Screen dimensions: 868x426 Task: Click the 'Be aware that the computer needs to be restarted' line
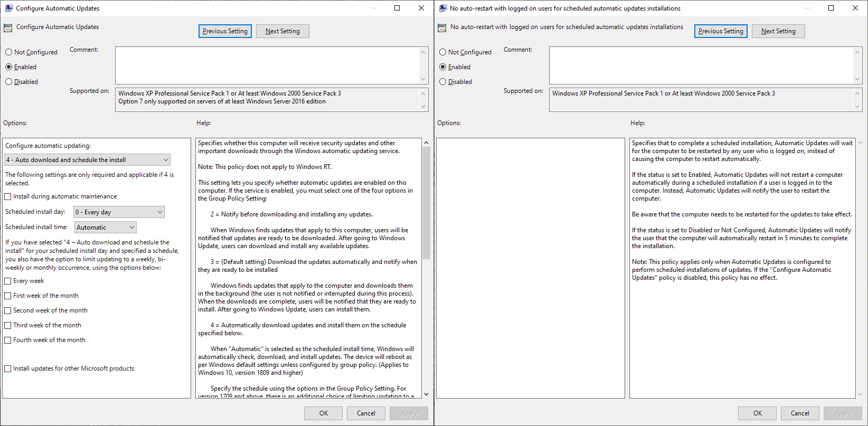(742, 214)
